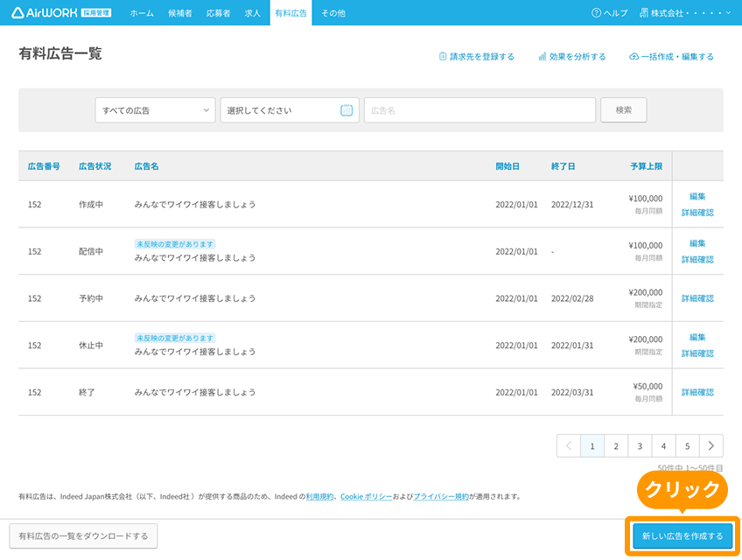Screen dimensions: 742x560
Task: Click 詳細確認 for the 作成中 ad
Action: 697,213
